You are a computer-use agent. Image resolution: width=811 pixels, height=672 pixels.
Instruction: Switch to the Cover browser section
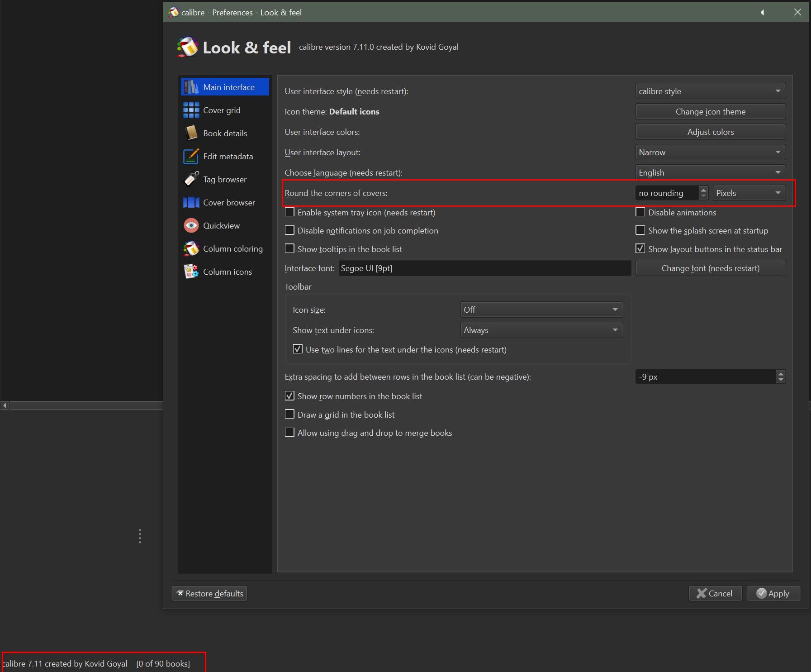225,202
